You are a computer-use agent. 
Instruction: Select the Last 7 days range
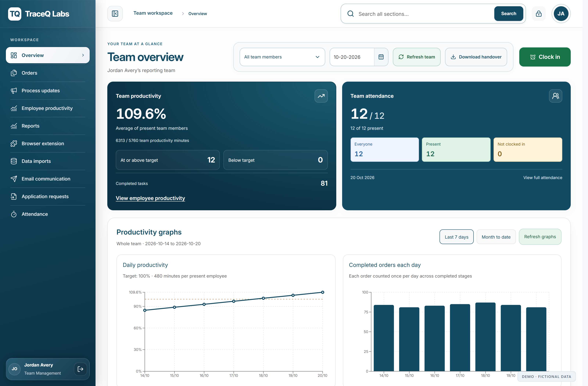pyautogui.click(x=456, y=237)
